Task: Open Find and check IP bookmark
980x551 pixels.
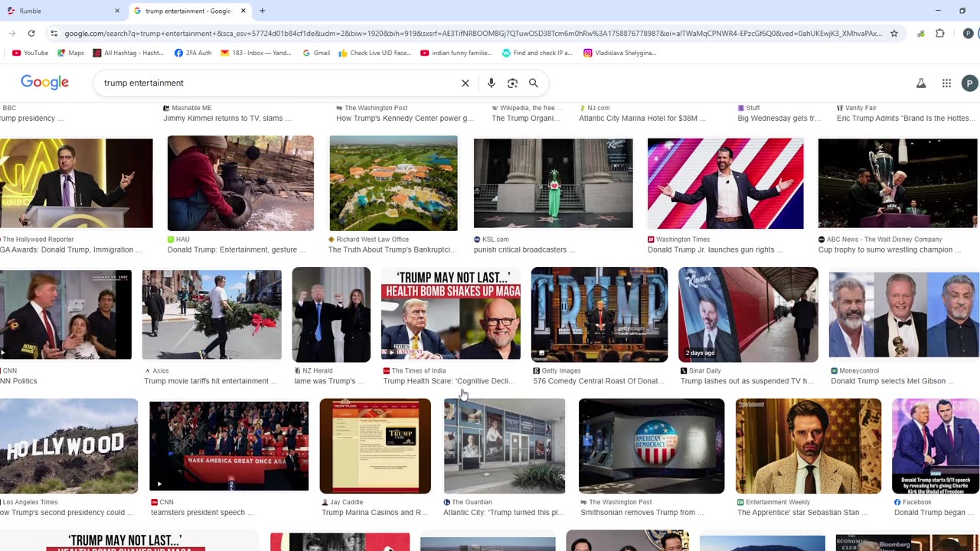Action: click(537, 53)
